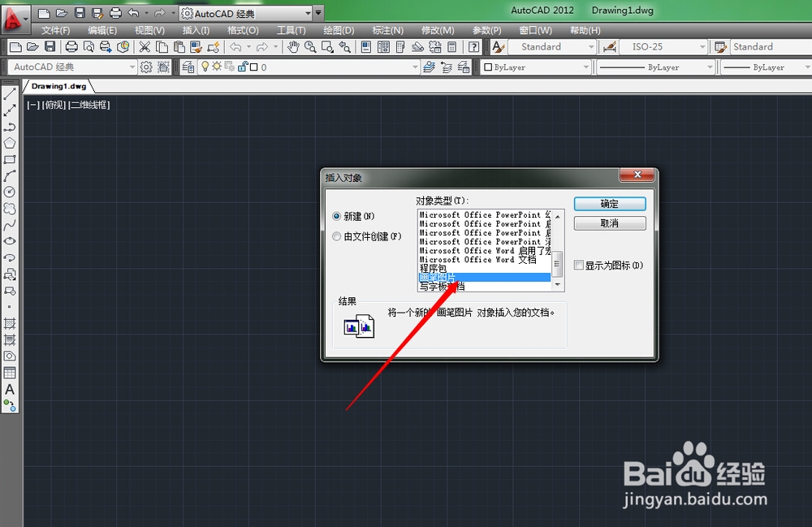This screenshot has height=527, width=812.
Task: Click the Text Style icon
Action: click(499, 47)
